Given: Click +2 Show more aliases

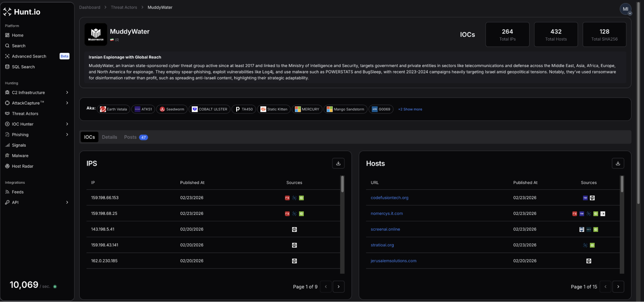Looking at the screenshot, I should pos(410,109).
